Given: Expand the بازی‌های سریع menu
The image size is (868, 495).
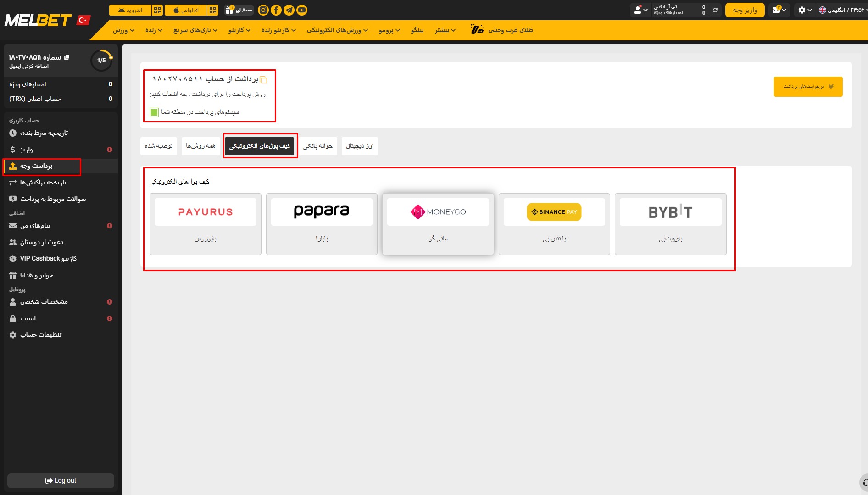Looking at the screenshot, I should pyautogui.click(x=195, y=30).
